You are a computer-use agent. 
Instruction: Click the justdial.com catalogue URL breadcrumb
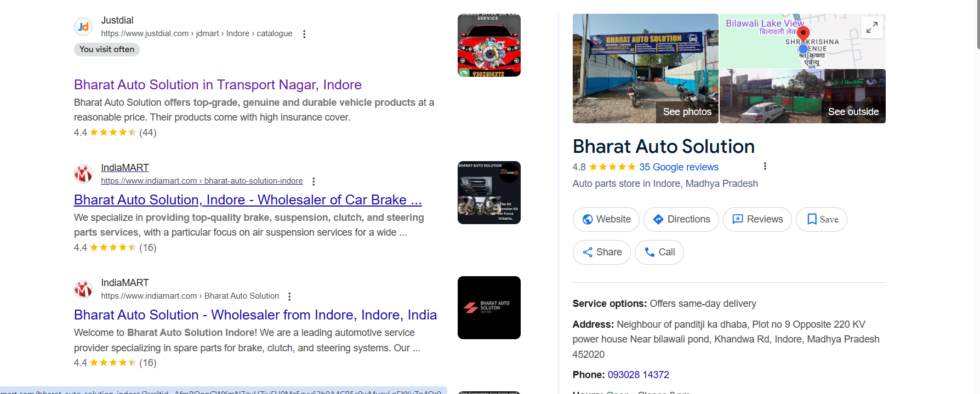point(197,33)
